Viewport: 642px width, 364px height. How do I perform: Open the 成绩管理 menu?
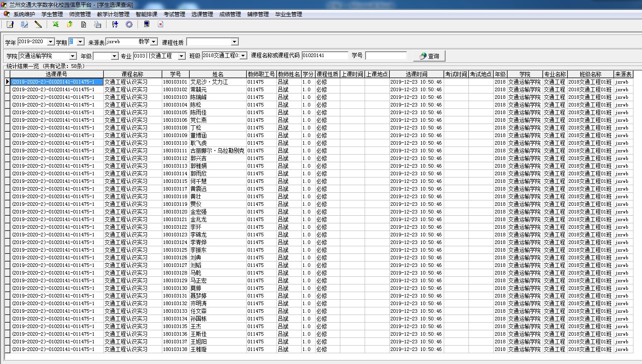point(230,14)
